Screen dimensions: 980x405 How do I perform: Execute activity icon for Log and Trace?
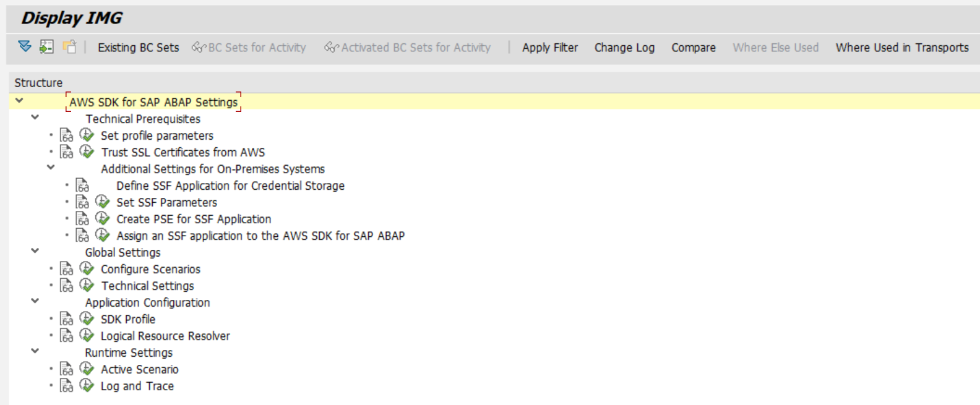click(87, 385)
